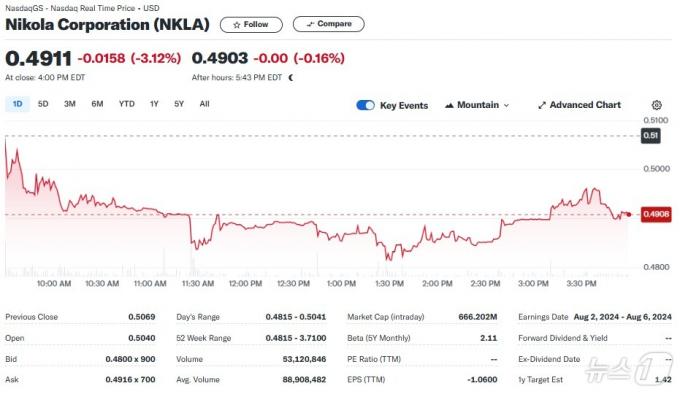Click the 12:00 PM axis label

click(245, 283)
